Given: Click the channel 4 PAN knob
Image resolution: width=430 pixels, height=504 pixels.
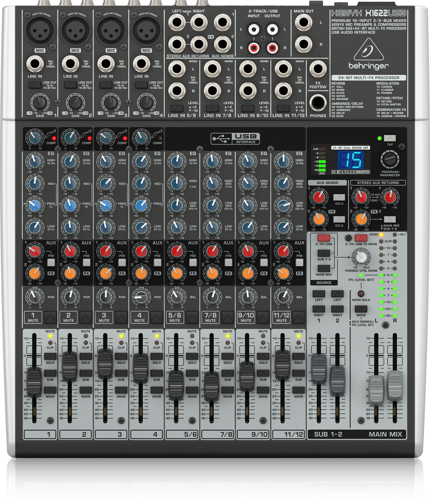Looking at the screenshot, I should coord(141,297).
